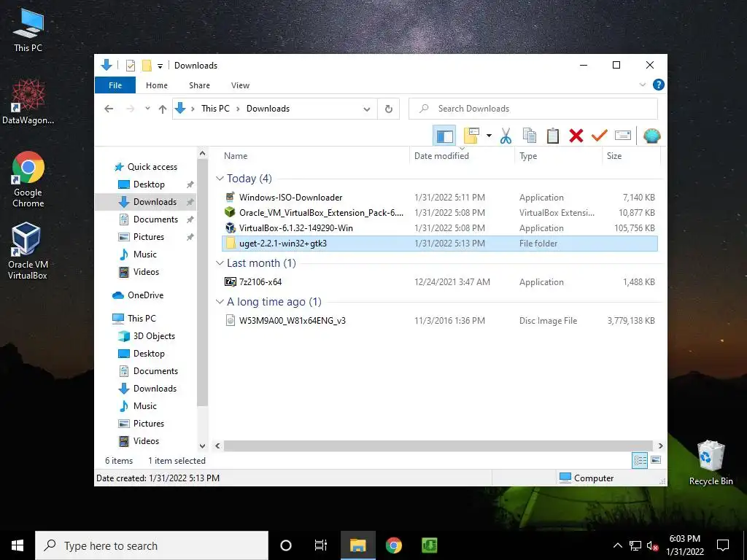
Task: Click the Cut scissors icon
Action: point(506,136)
